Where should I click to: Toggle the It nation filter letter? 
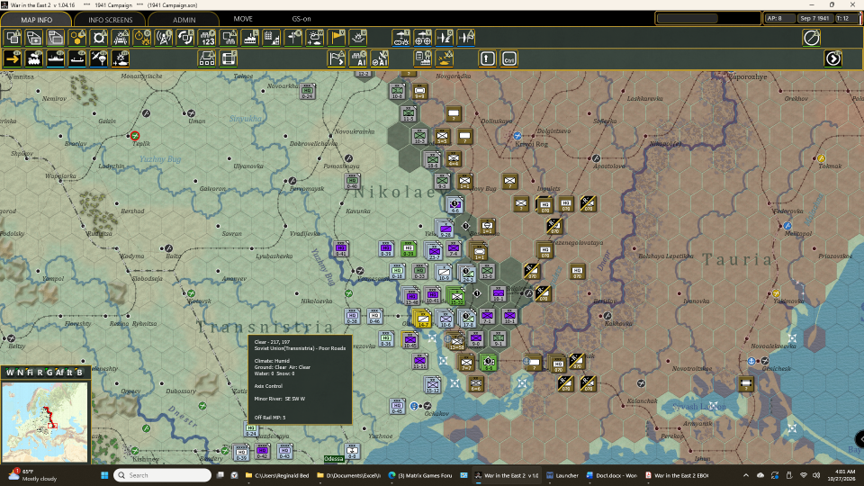coord(69,372)
